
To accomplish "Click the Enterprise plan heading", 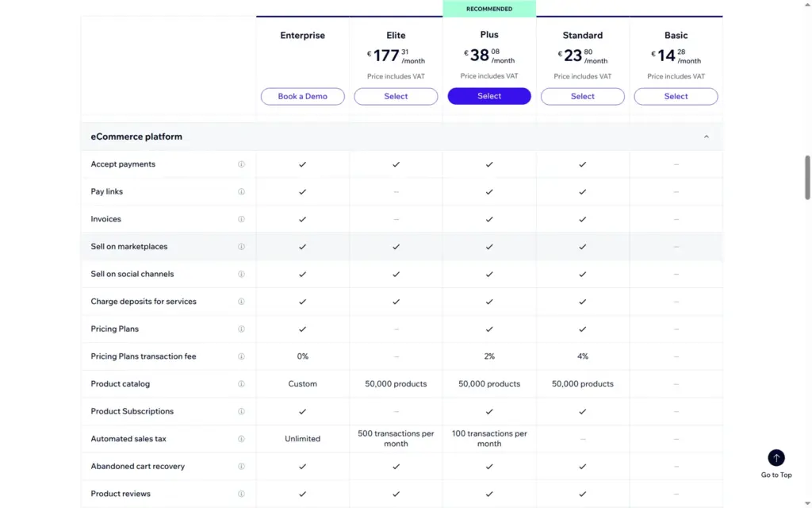I will 302,35.
